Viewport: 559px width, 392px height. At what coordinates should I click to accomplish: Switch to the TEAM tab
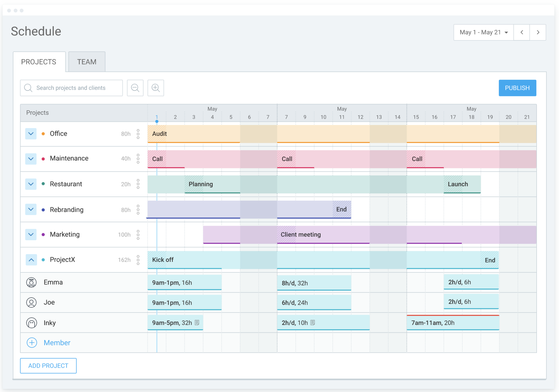pos(87,62)
